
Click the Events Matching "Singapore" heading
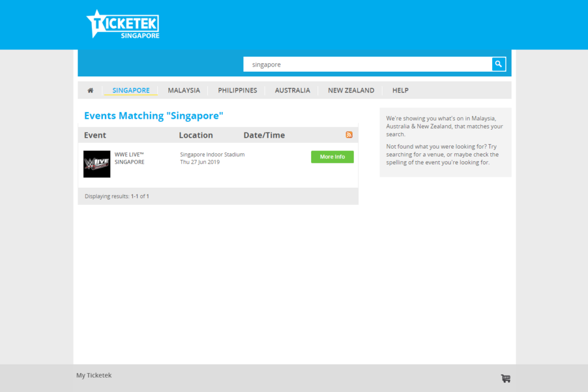153,115
